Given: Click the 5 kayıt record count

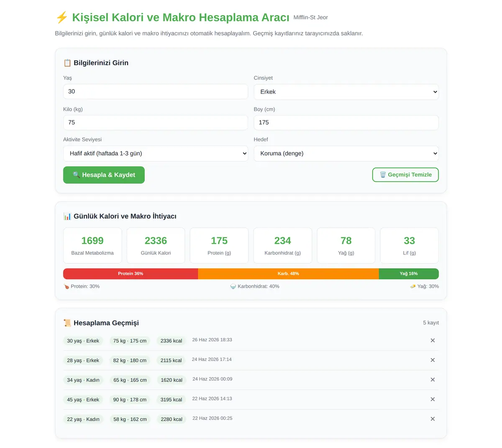Looking at the screenshot, I should 431,323.
